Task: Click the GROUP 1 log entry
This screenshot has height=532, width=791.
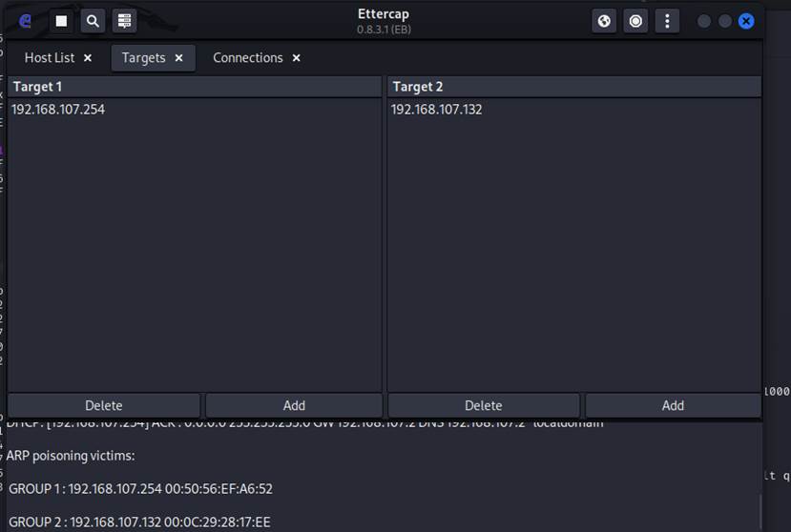Action: 141,489
